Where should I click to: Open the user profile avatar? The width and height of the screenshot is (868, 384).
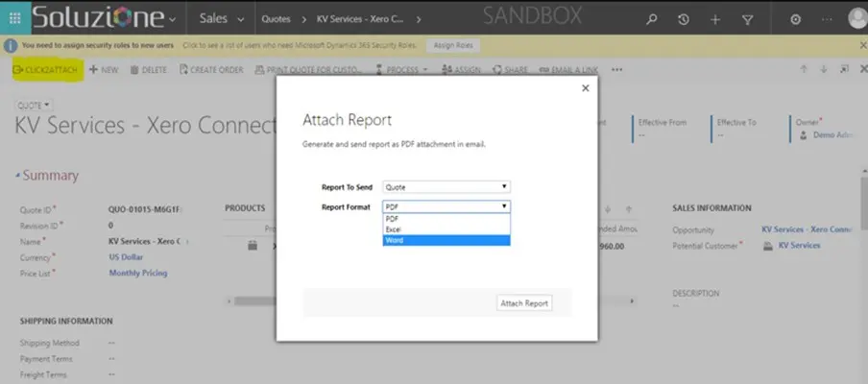[x=858, y=18]
